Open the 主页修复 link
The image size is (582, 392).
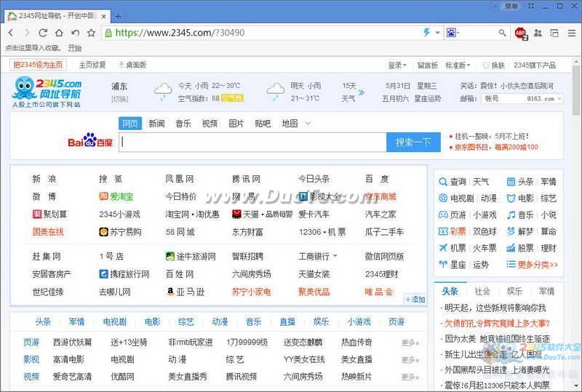point(92,65)
